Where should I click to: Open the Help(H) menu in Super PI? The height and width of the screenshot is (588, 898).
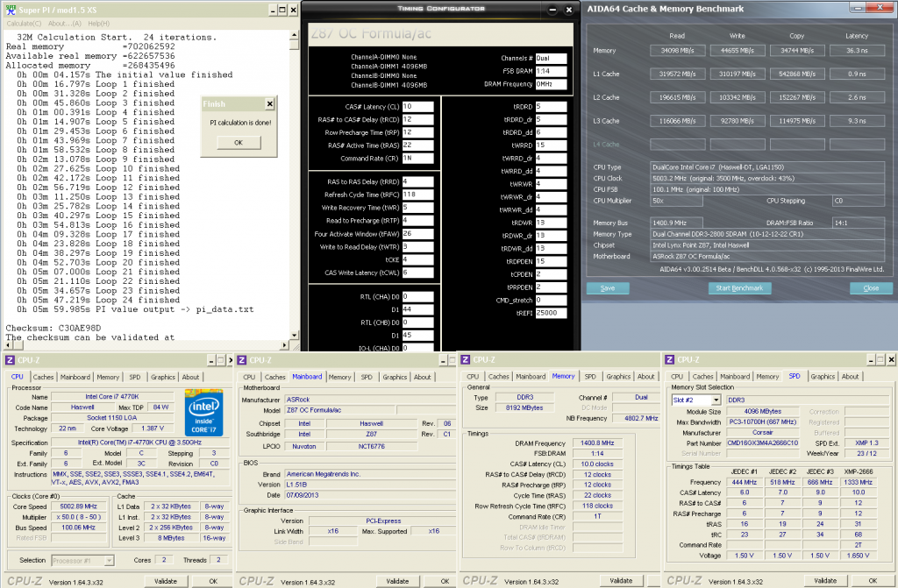click(98, 24)
